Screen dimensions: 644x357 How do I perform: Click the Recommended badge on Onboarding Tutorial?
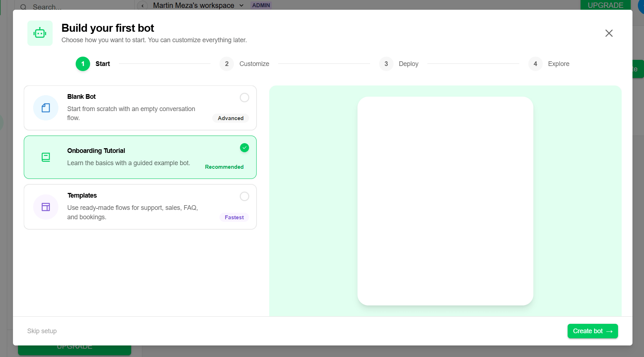pos(224,167)
